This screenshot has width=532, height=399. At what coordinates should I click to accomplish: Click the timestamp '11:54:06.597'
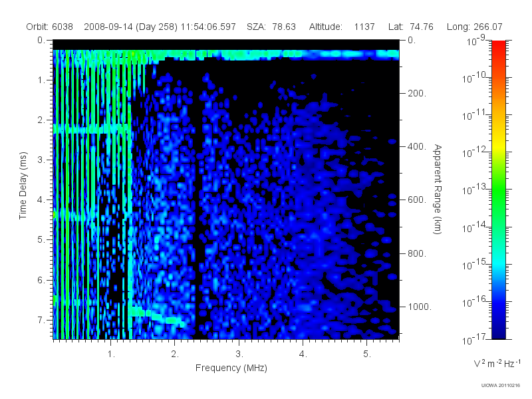pos(208,27)
